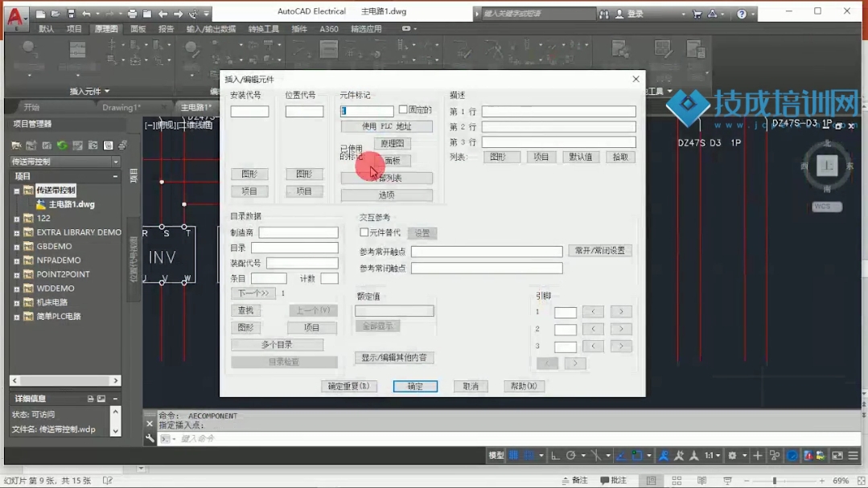Enable the 元件替代 checkbox
868x488 pixels.
tap(364, 232)
